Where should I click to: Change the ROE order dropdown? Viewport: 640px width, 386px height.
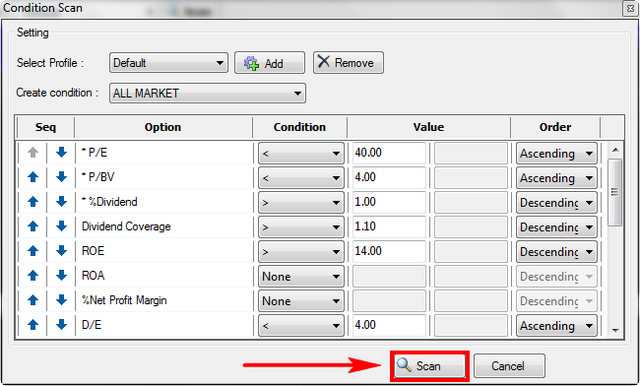click(557, 252)
